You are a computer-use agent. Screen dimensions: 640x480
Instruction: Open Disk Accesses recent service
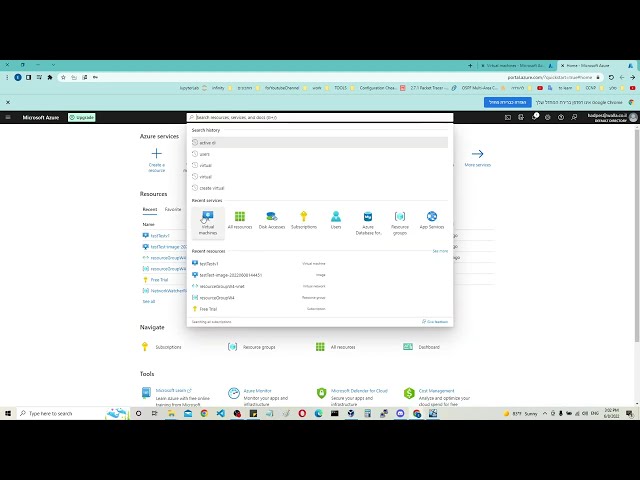271,220
